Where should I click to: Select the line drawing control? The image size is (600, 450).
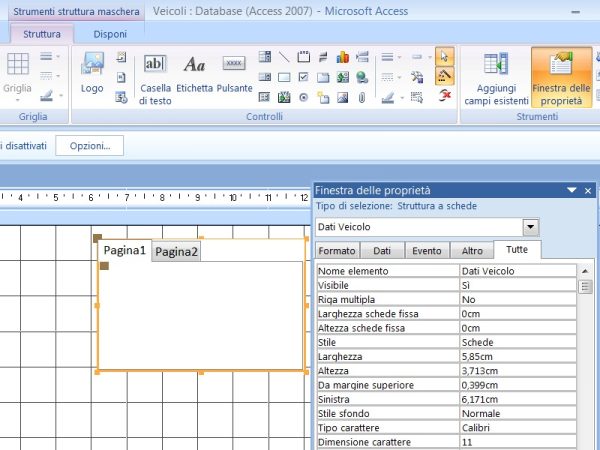pos(285,57)
